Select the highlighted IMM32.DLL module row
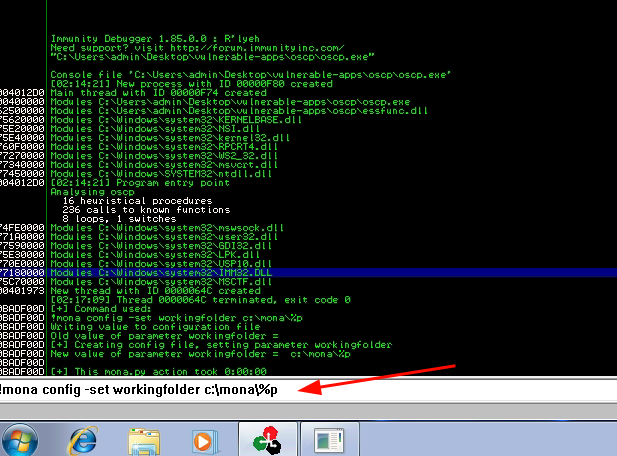This screenshot has width=617, height=456. (308, 273)
